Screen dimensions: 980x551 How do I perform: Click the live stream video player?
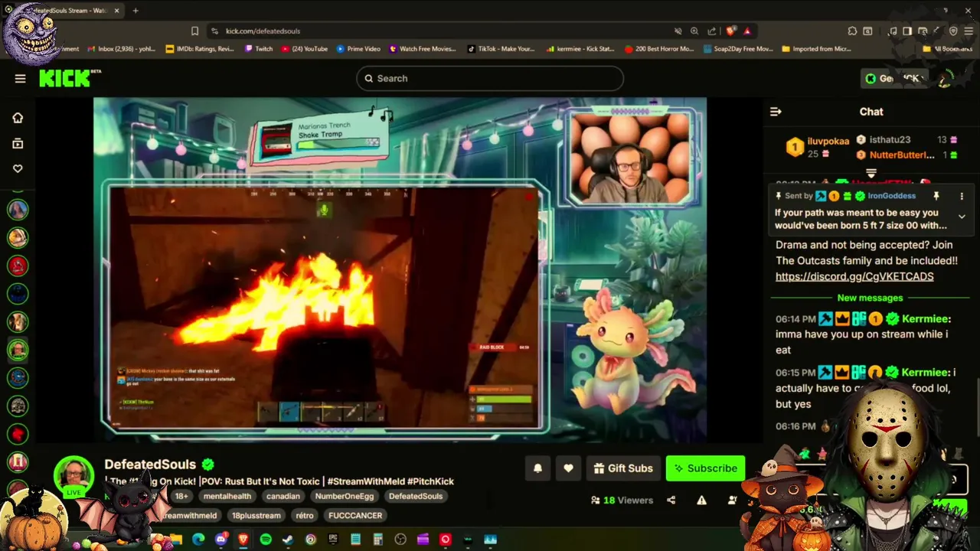pos(400,269)
